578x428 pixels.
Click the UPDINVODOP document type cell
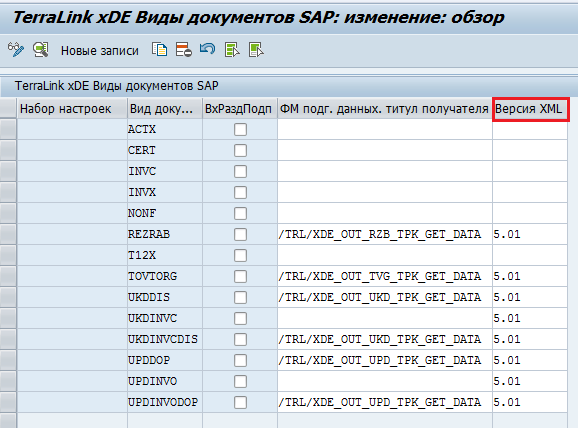[x=165, y=403]
